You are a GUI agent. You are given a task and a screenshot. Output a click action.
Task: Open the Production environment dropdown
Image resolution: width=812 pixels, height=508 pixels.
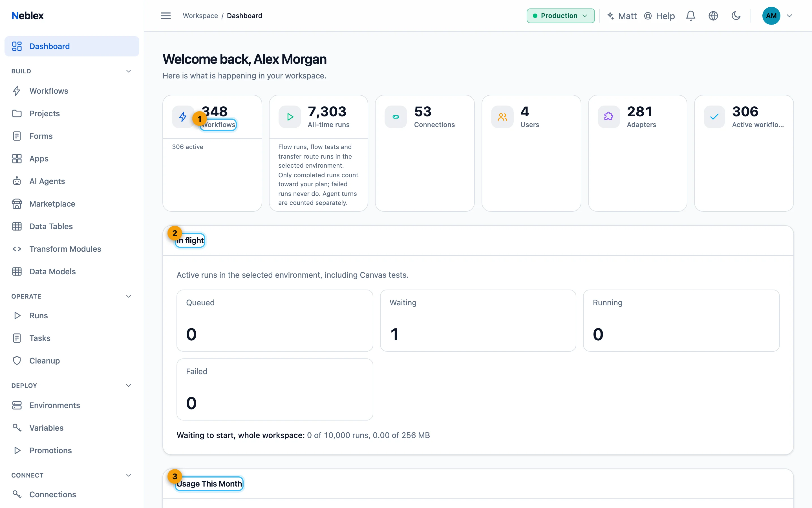(560, 16)
